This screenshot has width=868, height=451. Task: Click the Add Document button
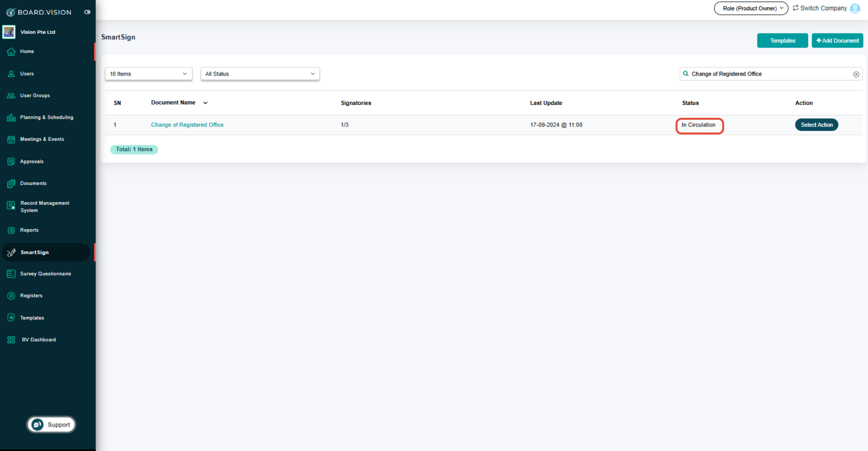tap(837, 41)
